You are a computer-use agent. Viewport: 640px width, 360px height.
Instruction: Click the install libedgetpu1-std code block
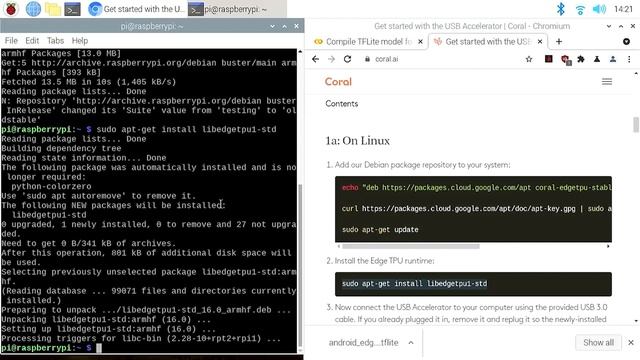click(473, 284)
